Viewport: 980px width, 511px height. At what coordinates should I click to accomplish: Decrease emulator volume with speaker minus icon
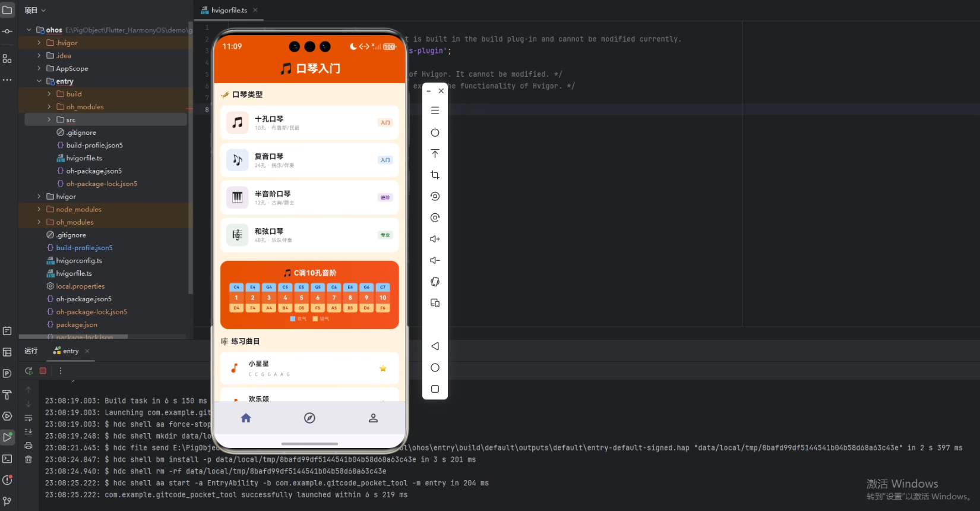tap(435, 260)
